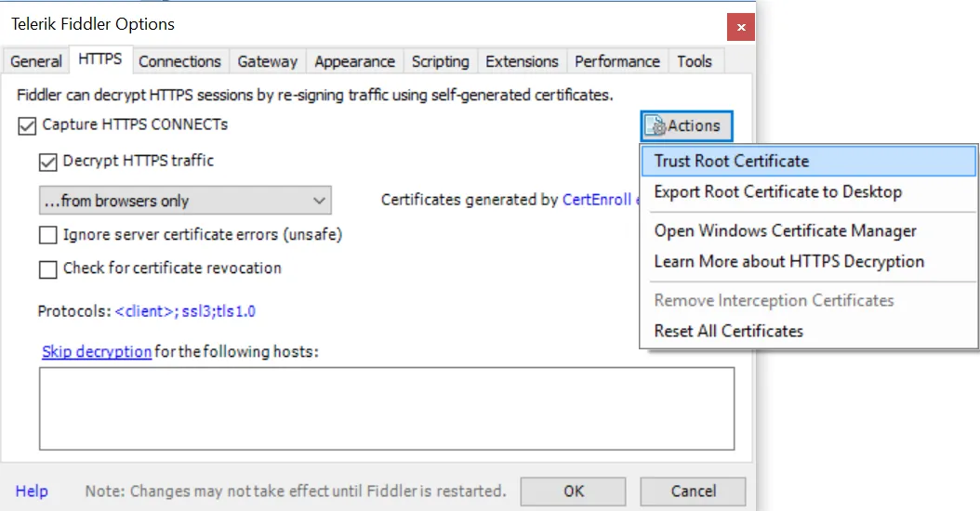
Task: Uncheck Decrypt HTTPS traffic
Action: (48, 162)
